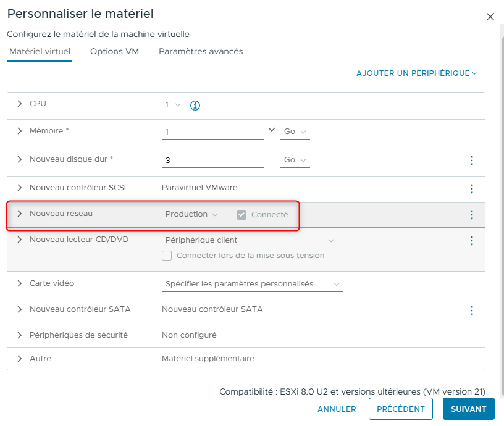This screenshot has height=426, width=504.
Task: Close the Personnaliser le matériel dialog
Action: pos(490,17)
